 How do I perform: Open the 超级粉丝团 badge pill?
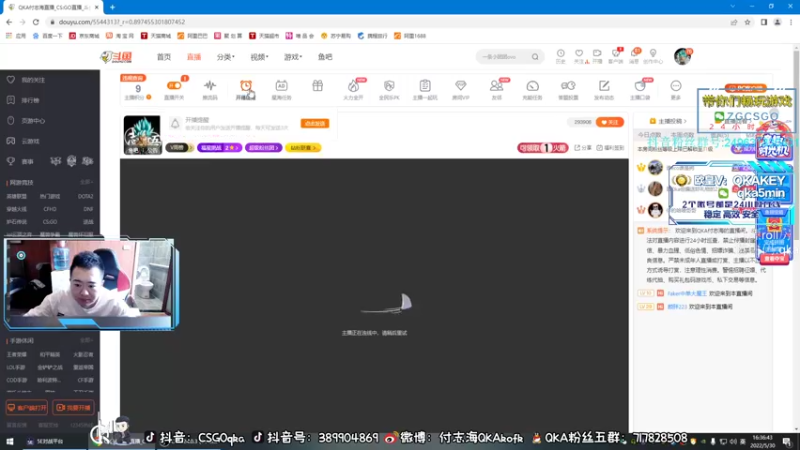point(264,148)
